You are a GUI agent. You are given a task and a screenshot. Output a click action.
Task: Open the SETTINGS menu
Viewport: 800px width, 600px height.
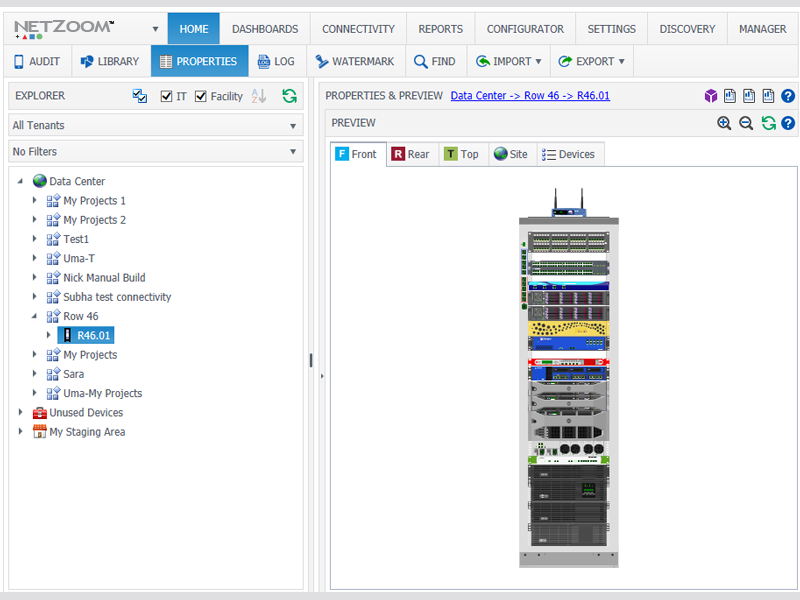click(611, 29)
